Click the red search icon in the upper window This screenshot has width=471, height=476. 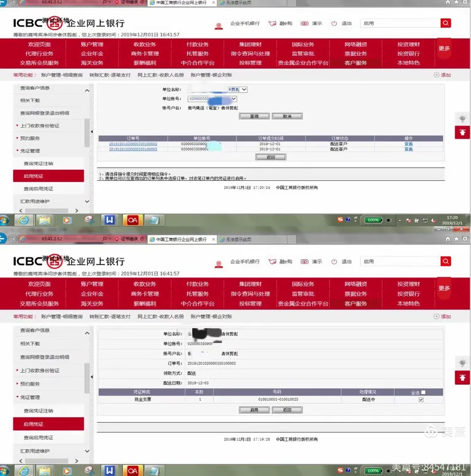445,23
